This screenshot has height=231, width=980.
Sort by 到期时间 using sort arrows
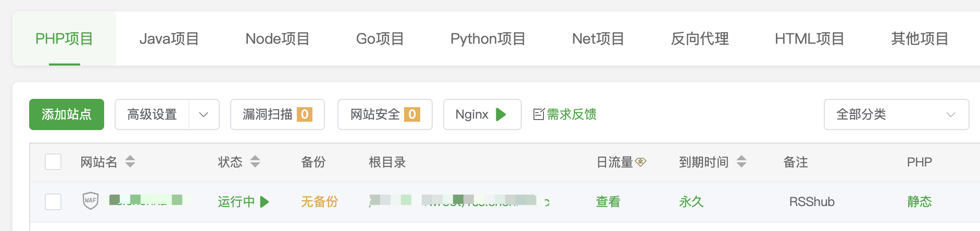coord(742,162)
